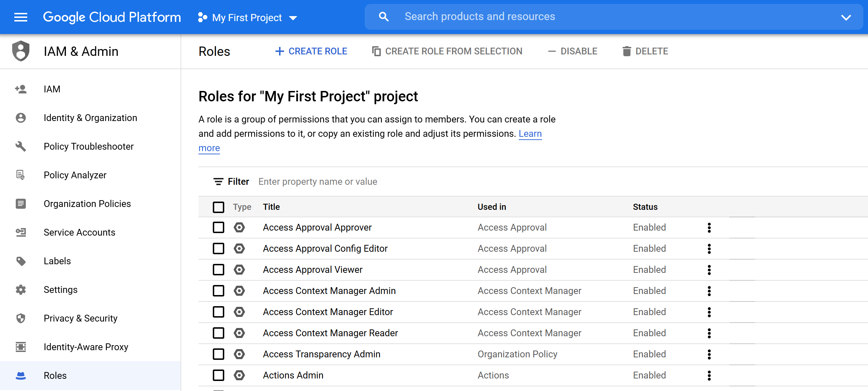Tick the Access Transparency Admin checkbox
This screenshot has height=391, width=868.
(219, 354)
